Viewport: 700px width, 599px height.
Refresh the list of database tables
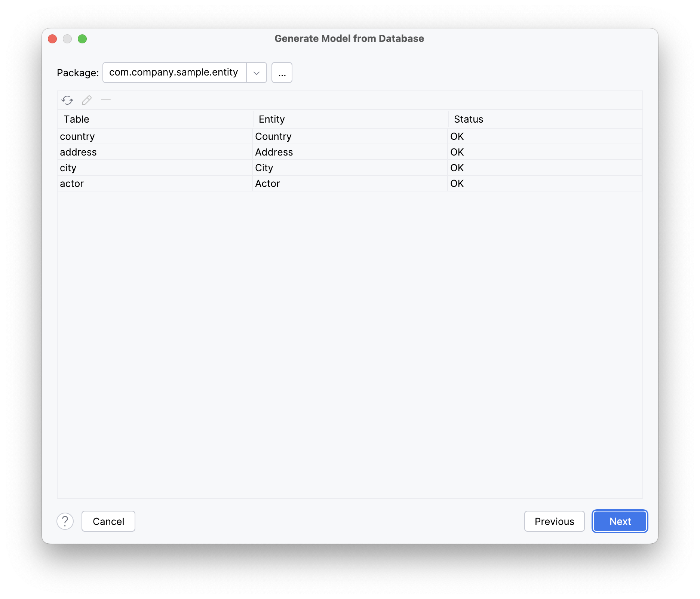pyautogui.click(x=68, y=100)
